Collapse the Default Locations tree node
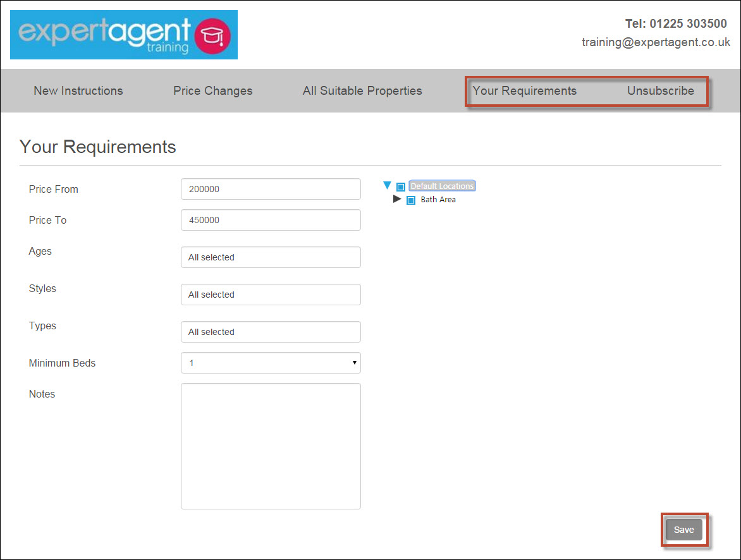Screen dimensions: 741x560 (388, 185)
